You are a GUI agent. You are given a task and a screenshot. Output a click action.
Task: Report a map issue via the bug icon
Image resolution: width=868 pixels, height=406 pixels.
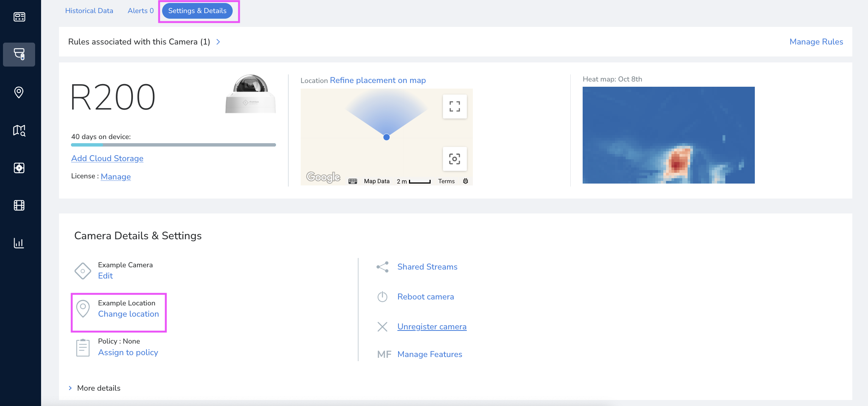pyautogui.click(x=465, y=181)
